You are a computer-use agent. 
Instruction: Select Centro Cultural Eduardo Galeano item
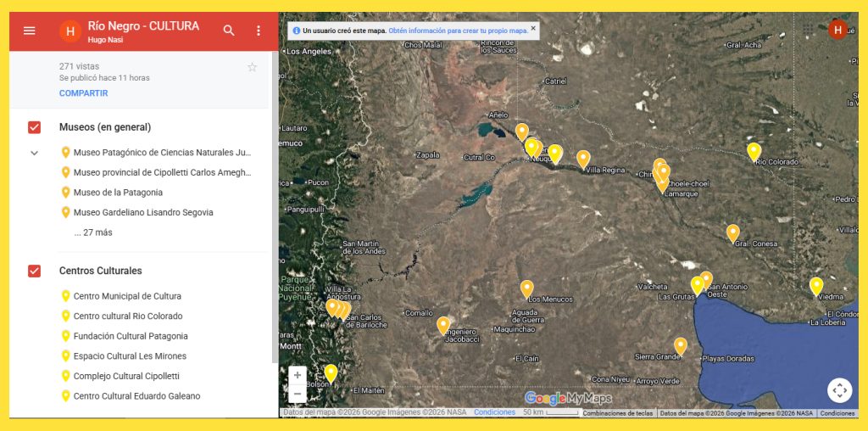point(136,396)
